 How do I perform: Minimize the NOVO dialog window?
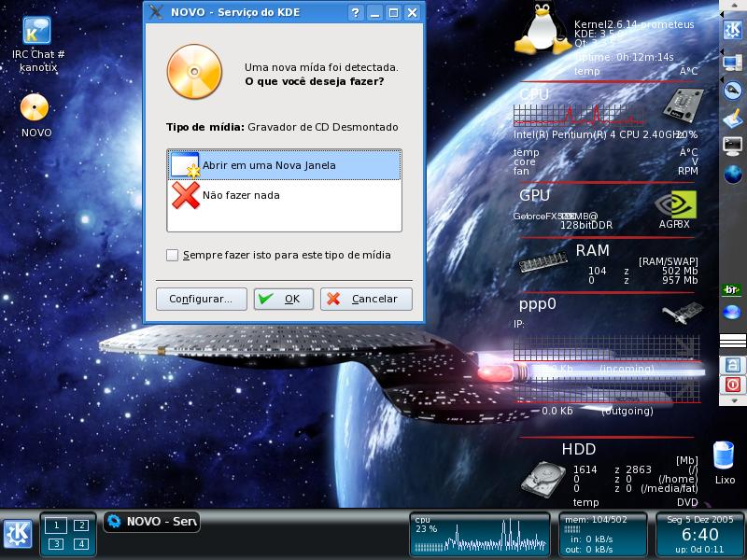[375, 13]
